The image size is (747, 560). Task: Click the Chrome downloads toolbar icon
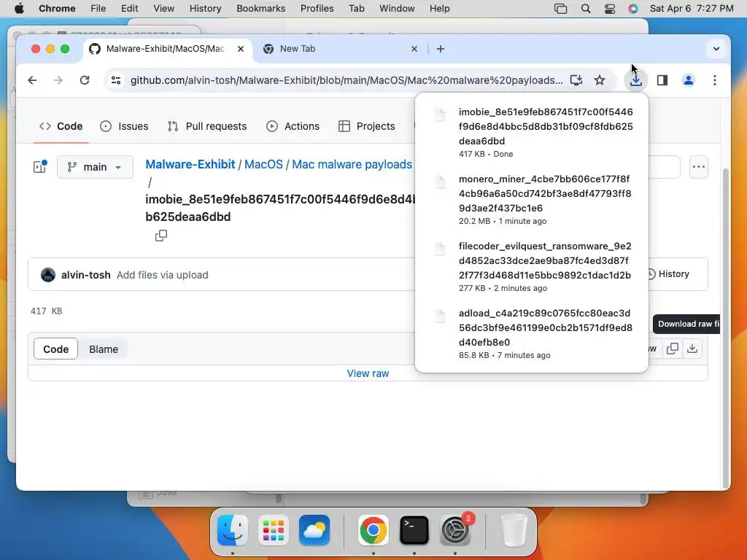coord(635,80)
